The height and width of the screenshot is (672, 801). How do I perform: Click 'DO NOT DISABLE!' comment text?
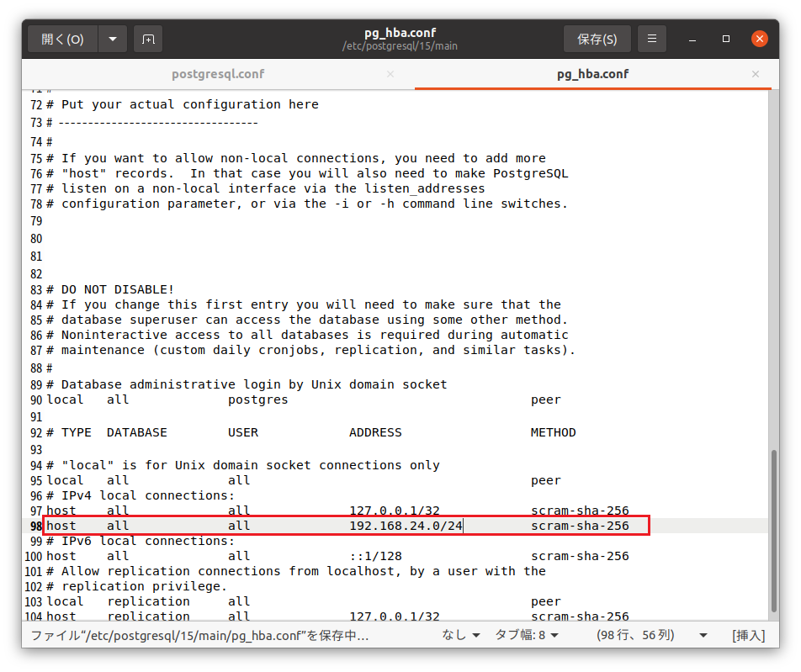[x=118, y=289]
